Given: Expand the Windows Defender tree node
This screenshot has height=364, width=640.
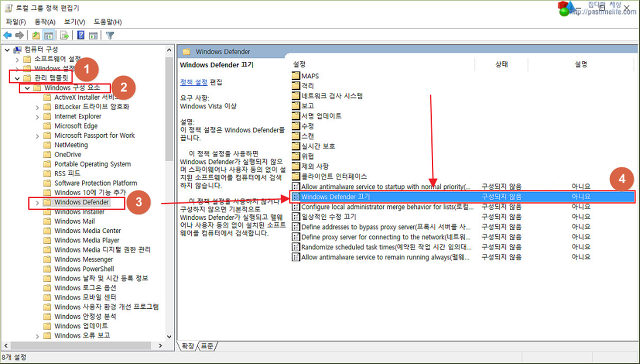Looking at the screenshot, I should point(37,203).
